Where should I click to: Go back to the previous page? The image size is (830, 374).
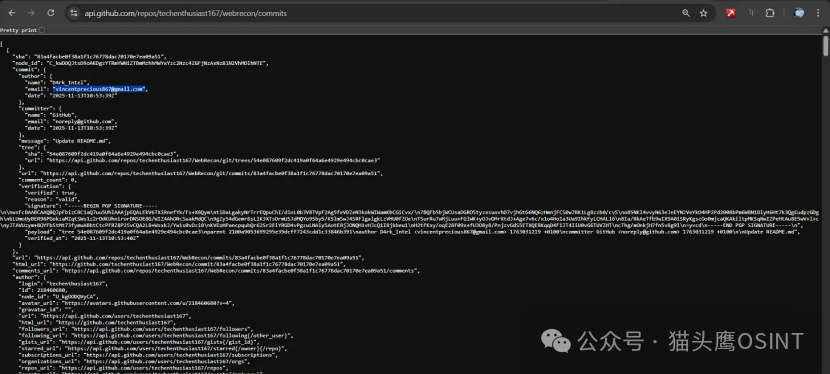pos(12,13)
